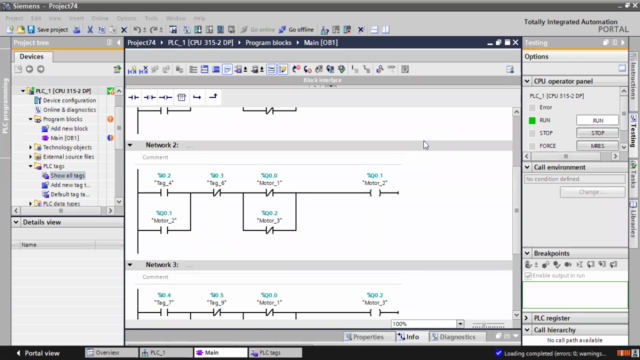Redo the last action
This screenshot has width=640, height=360.
(153, 30)
